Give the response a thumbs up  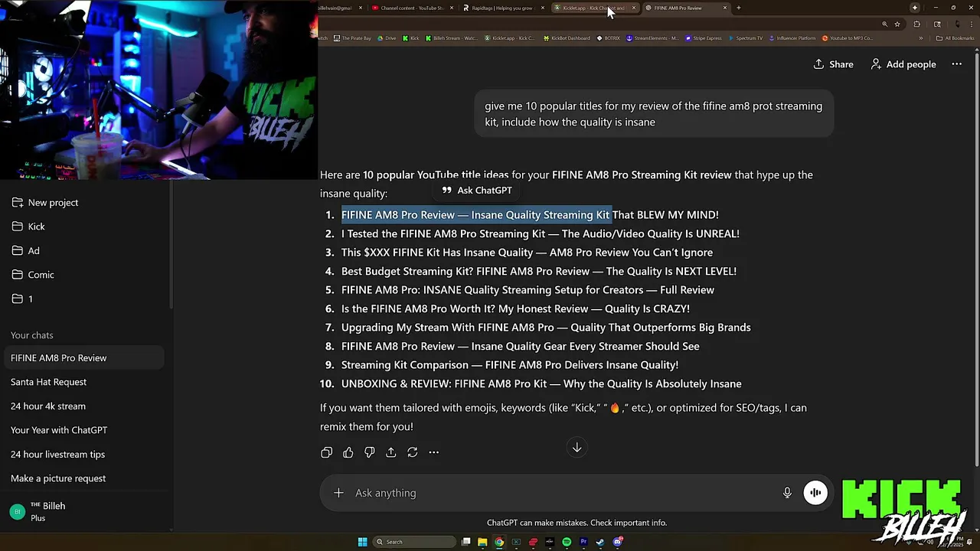(x=348, y=452)
